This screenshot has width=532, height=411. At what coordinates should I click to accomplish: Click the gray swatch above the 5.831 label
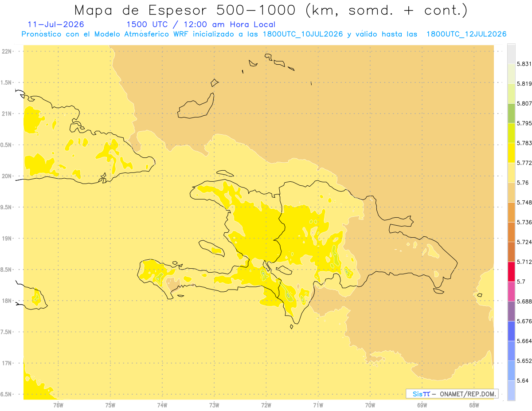click(511, 54)
